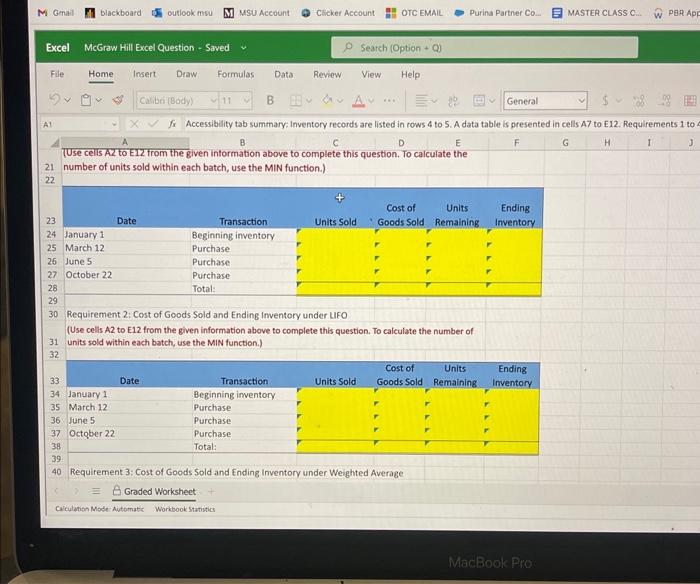Select column C header
Screen dimensions: 700x584
(335, 143)
